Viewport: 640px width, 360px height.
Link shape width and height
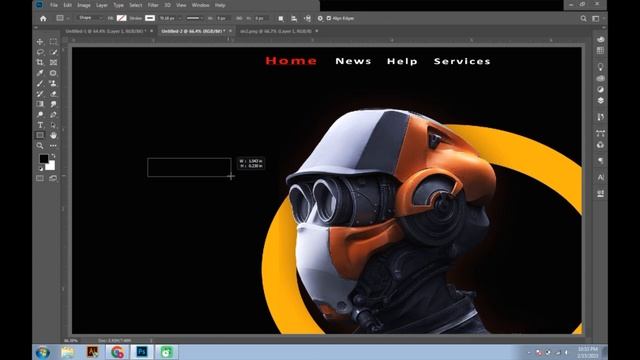point(239,18)
